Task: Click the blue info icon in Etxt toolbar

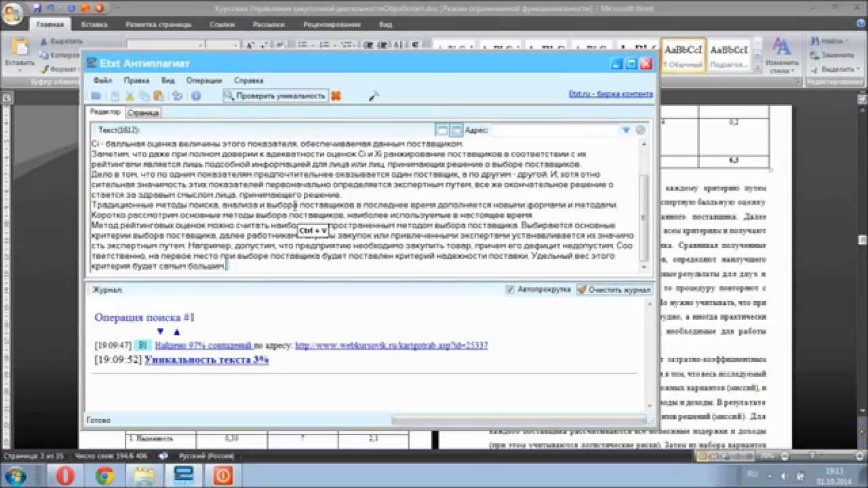Action: [x=196, y=96]
